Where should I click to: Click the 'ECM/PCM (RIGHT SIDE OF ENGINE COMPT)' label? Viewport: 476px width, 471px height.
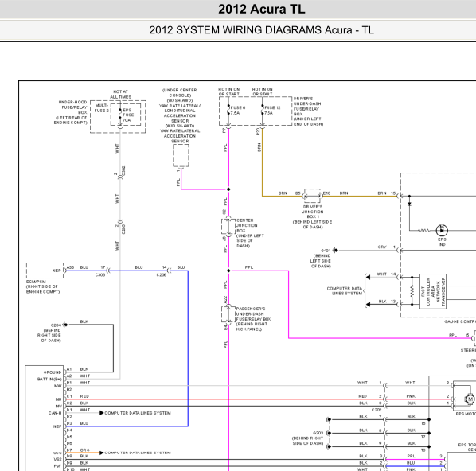click(43, 286)
